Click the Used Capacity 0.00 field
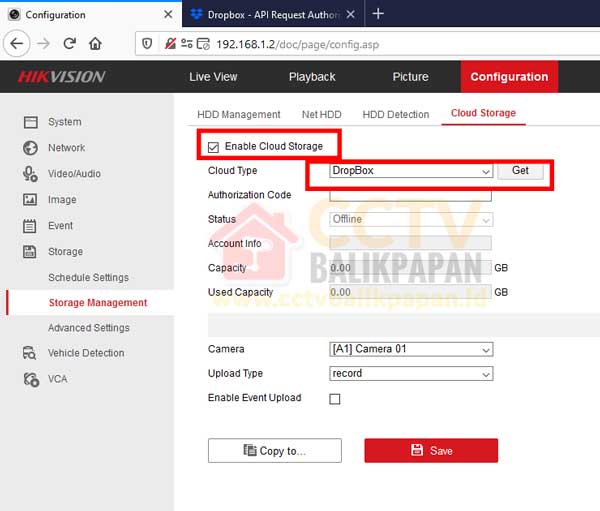Screen dimensions: 600x511 click(410, 292)
